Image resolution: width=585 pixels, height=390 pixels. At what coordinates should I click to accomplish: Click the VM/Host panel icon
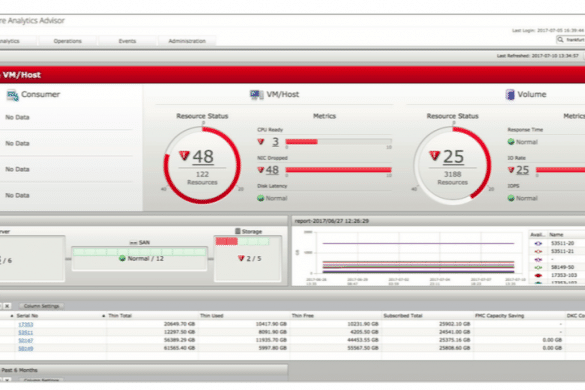[256, 94]
